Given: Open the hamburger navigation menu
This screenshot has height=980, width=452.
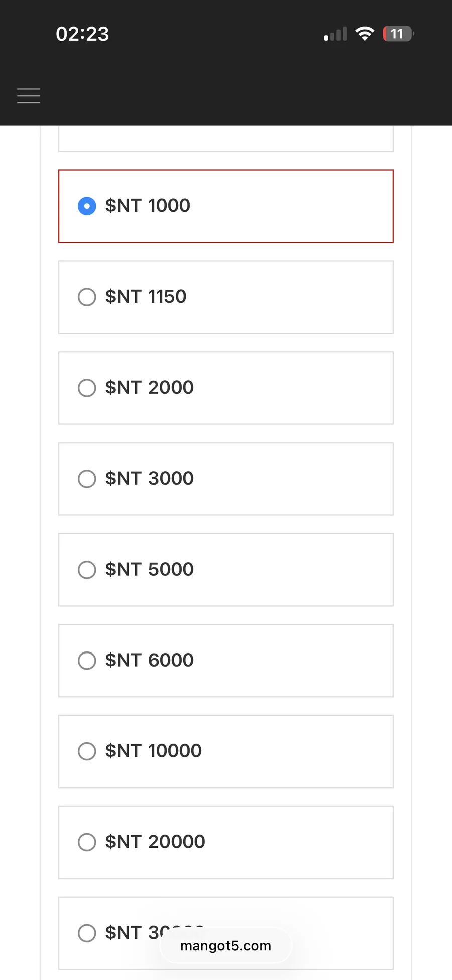Looking at the screenshot, I should [x=29, y=95].
